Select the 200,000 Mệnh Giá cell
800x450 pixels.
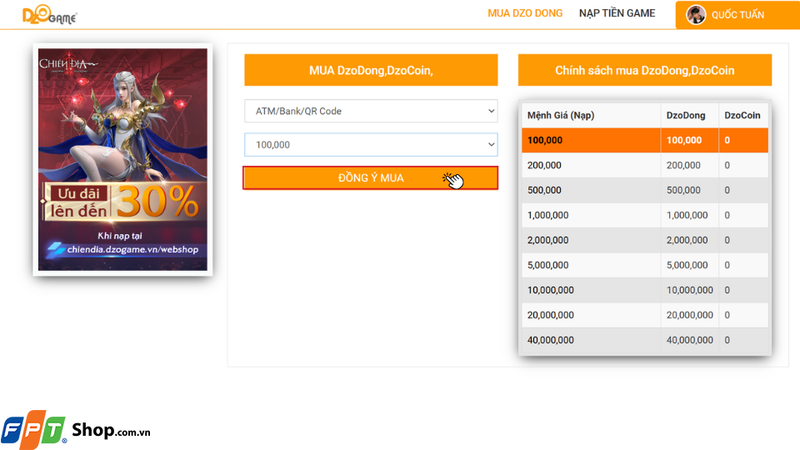[x=591, y=165]
